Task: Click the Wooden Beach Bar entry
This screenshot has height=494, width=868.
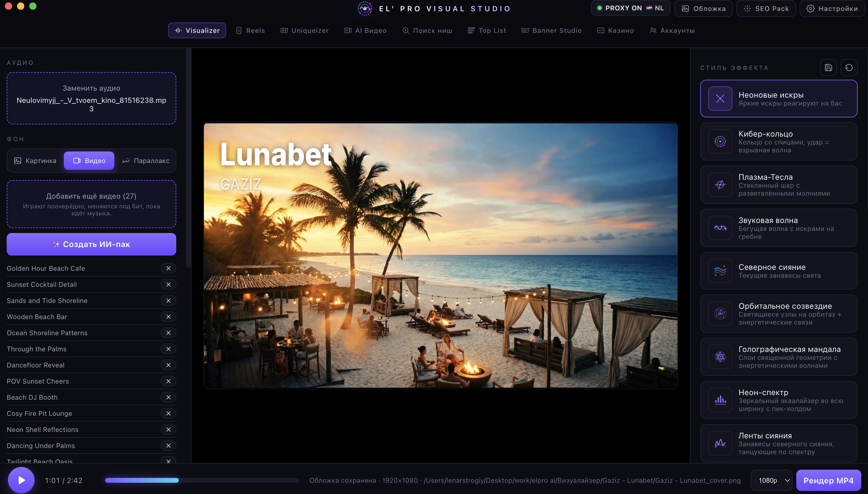Action: [37, 317]
